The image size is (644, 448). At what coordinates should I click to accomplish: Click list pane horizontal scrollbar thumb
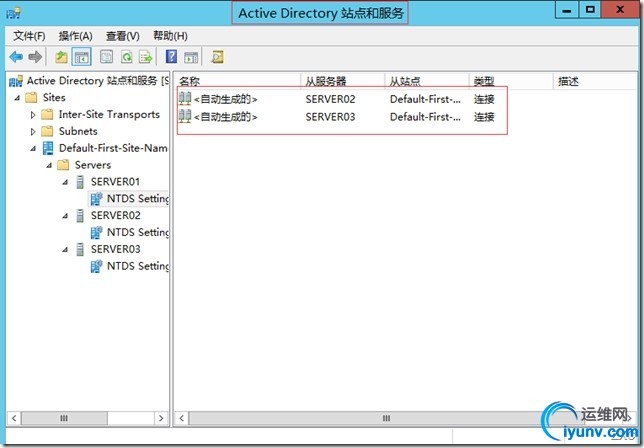click(386, 418)
